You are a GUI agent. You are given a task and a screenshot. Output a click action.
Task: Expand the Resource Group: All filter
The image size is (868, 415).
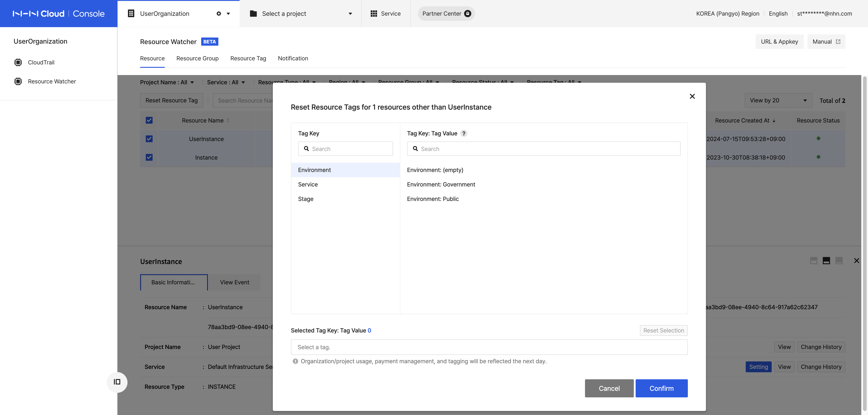[408, 82]
